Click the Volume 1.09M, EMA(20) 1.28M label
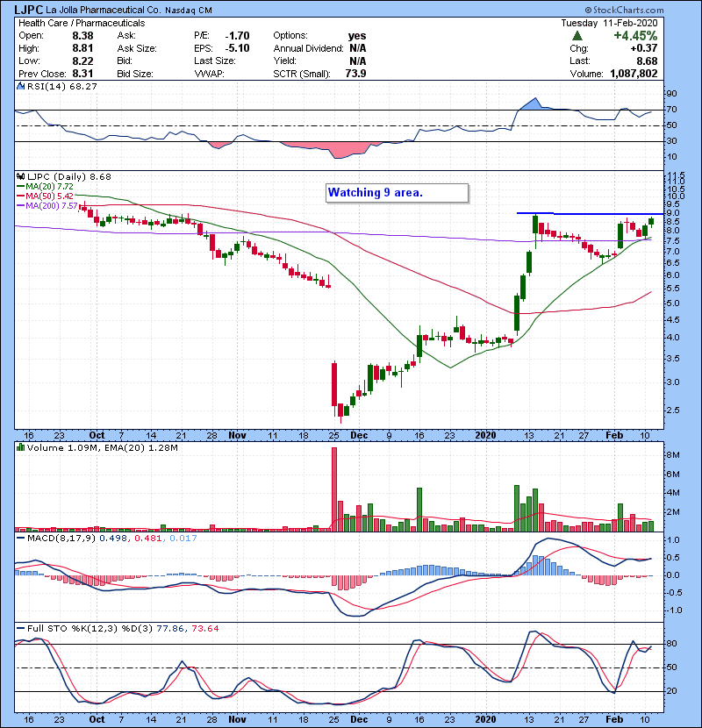Screen dimensions: 702x728 click(102, 448)
